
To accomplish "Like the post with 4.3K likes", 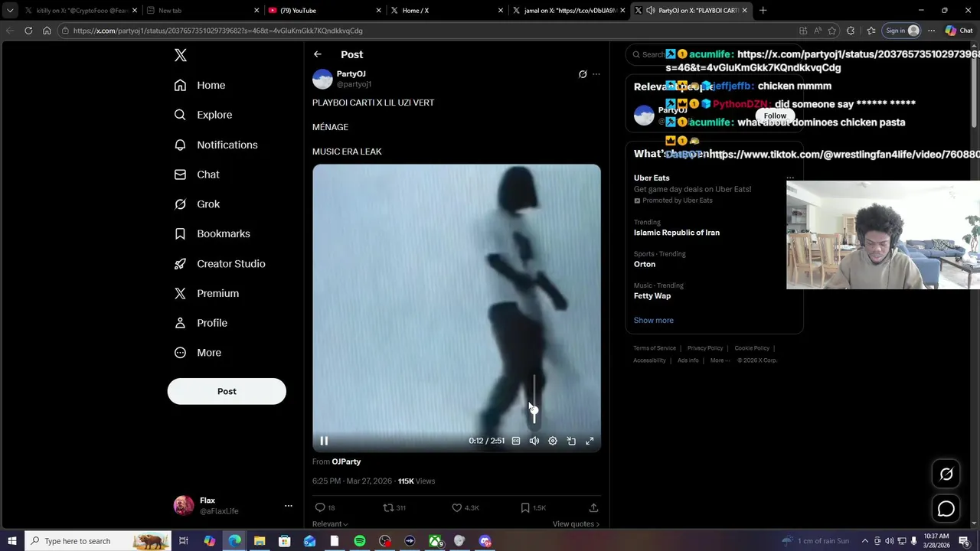I will [465, 507].
